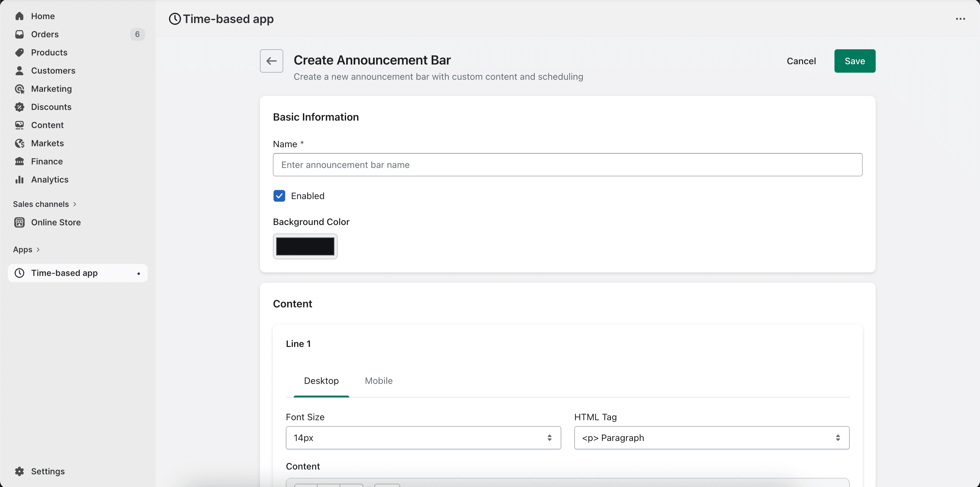Image resolution: width=980 pixels, height=487 pixels.
Task: Open Settings via the gear icon
Action: pos(19,471)
